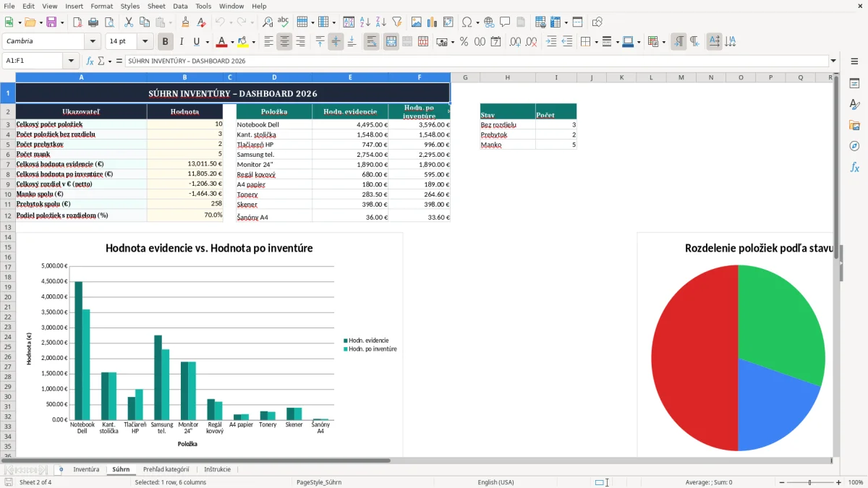Open the sidebar Styles panel
The height and width of the screenshot is (488, 868).
[x=854, y=104]
